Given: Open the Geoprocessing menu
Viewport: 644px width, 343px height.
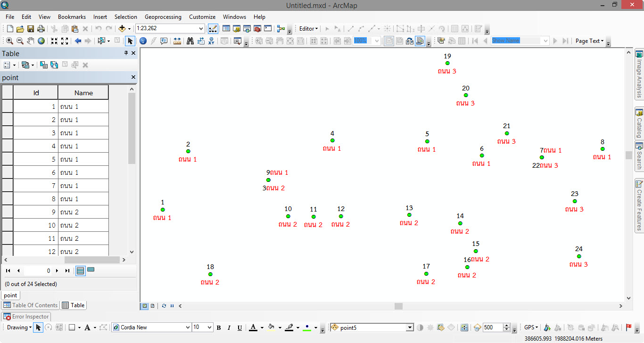Looking at the screenshot, I should [163, 16].
